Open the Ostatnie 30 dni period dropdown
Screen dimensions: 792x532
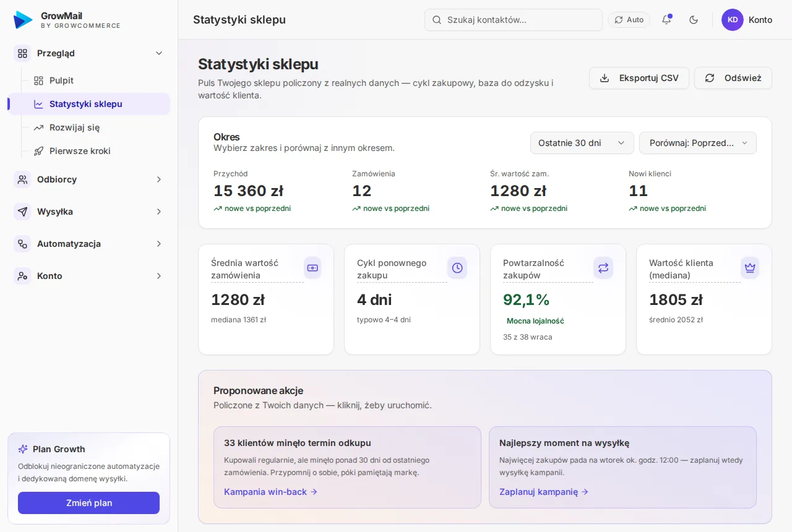coord(582,143)
